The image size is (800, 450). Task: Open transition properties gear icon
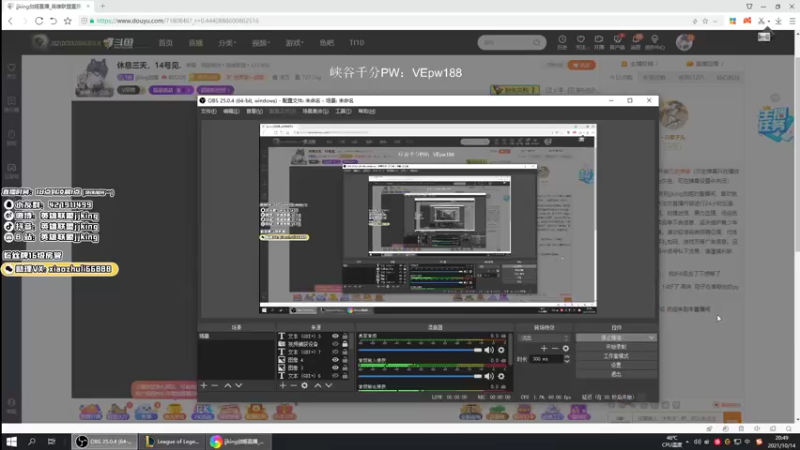pos(565,348)
